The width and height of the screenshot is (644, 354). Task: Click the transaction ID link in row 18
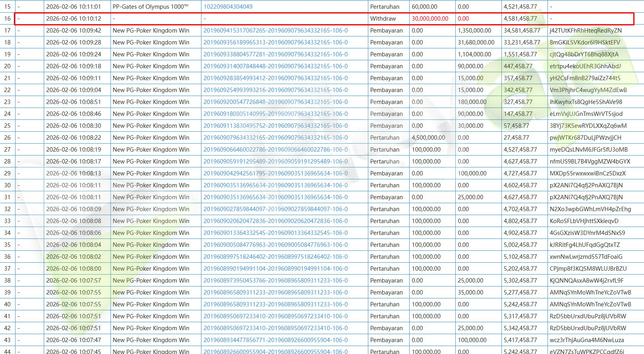[275, 42]
